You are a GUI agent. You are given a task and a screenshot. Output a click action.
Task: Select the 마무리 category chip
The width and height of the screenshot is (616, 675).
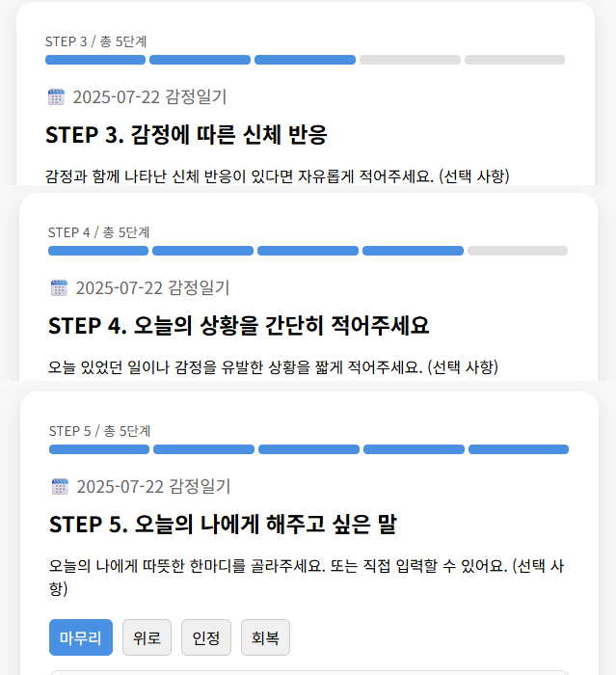tap(81, 637)
